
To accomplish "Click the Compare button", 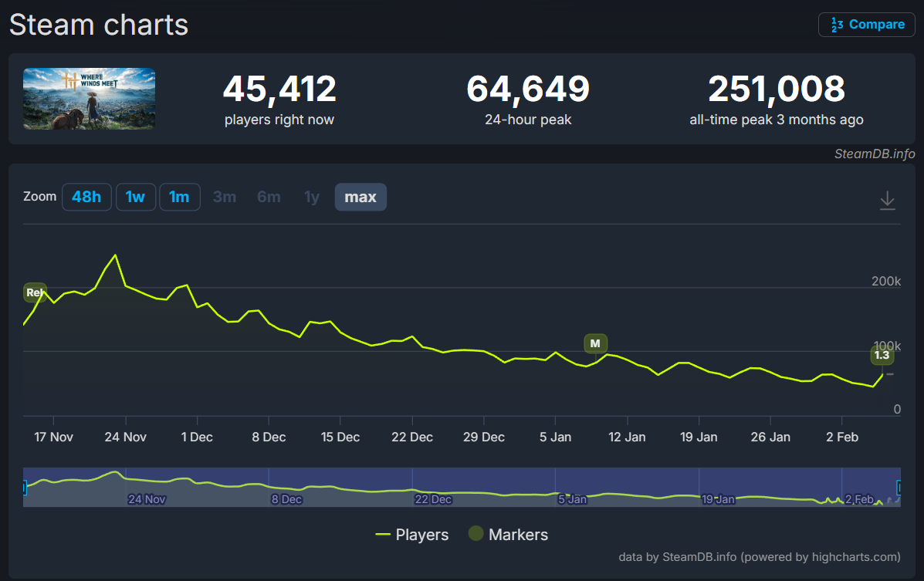I will coord(866,25).
